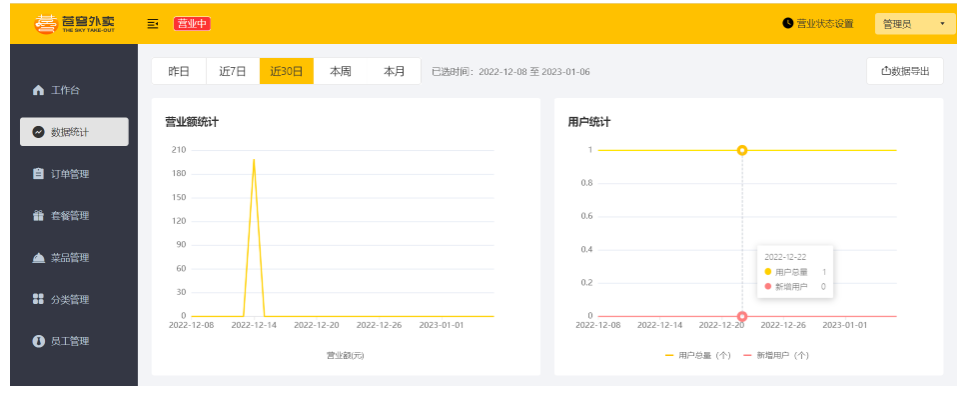This screenshot has width=975, height=394.
Task: Click 2023-01-01 label on user chart x-axis
Action: pyautogui.click(x=844, y=325)
